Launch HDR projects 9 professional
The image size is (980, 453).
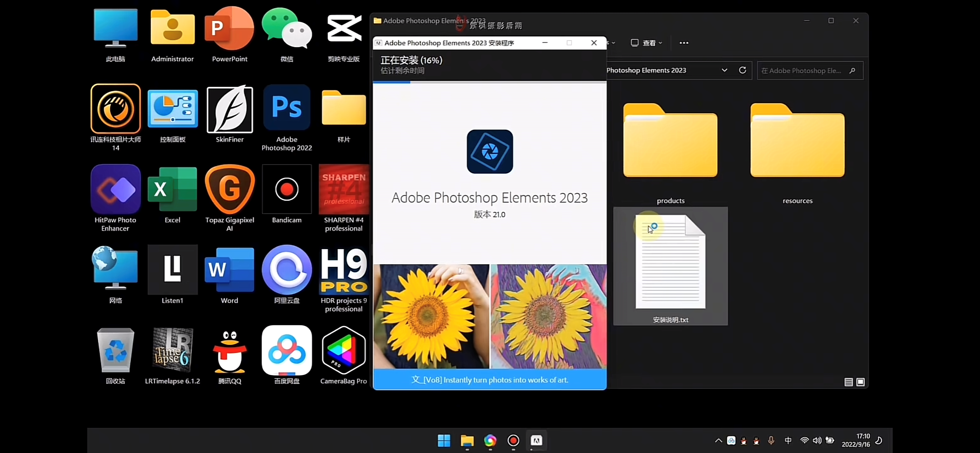click(344, 279)
